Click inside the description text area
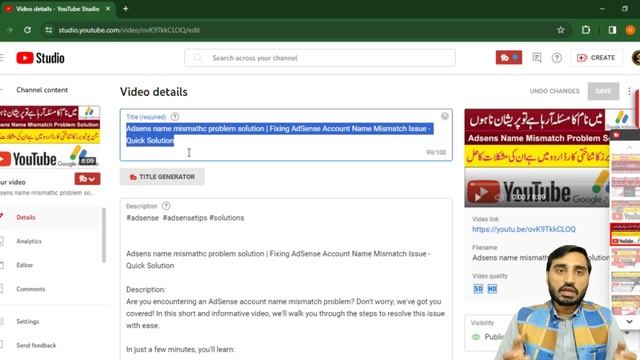640x360 pixels. point(286,279)
